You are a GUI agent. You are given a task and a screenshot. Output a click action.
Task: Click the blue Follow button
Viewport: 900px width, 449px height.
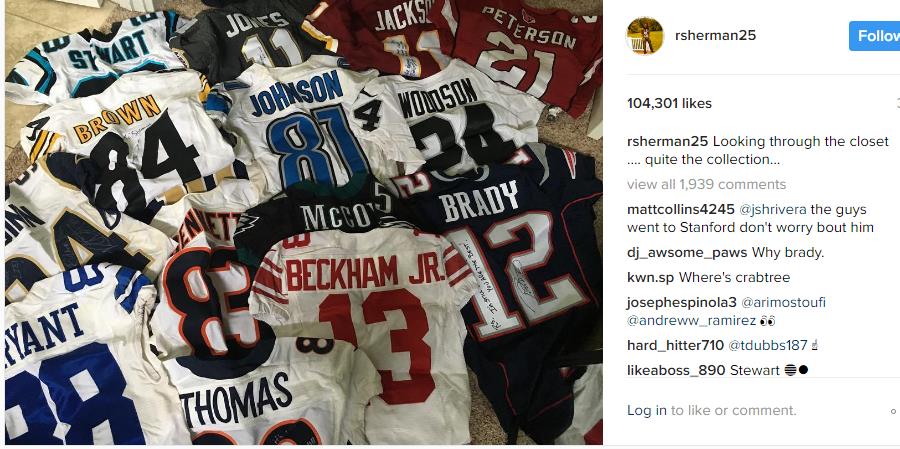tap(875, 36)
